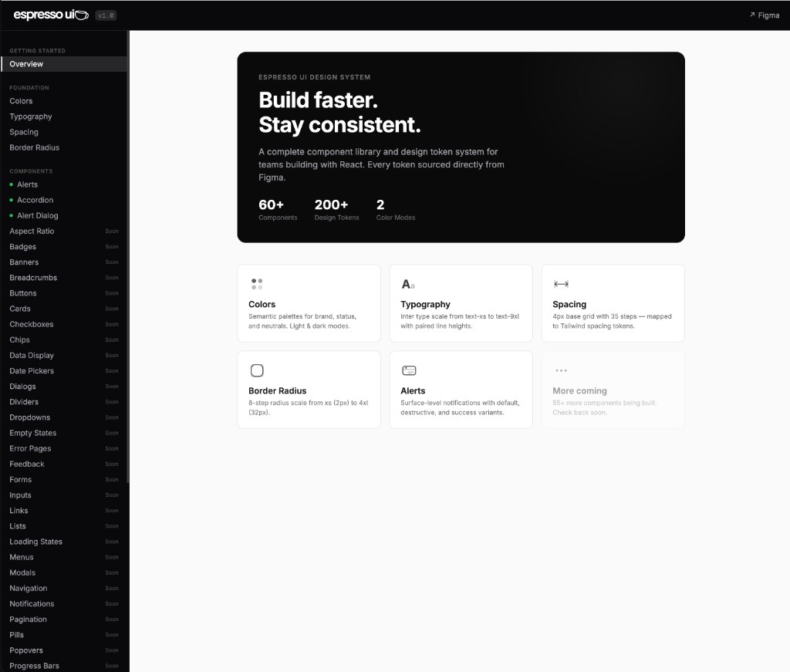Click the 200+ Design Tokens statistic
The width and height of the screenshot is (790, 672).
336,210
